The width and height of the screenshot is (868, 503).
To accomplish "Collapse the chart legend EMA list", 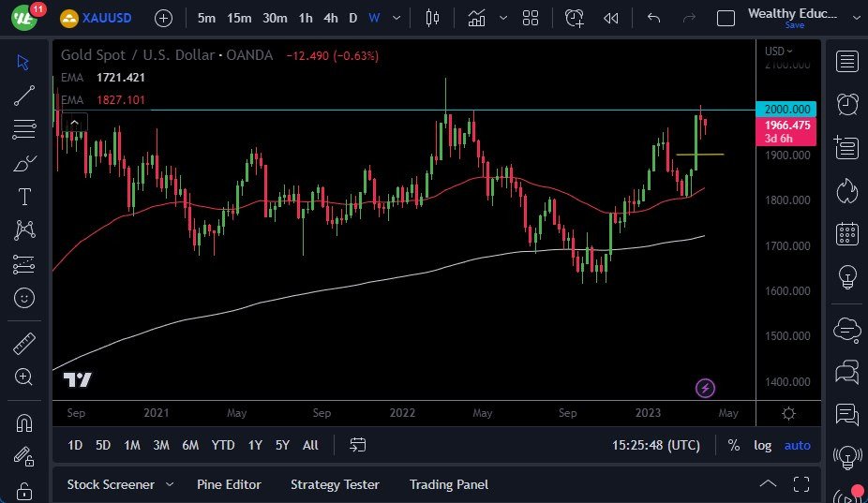I will click(75, 121).
